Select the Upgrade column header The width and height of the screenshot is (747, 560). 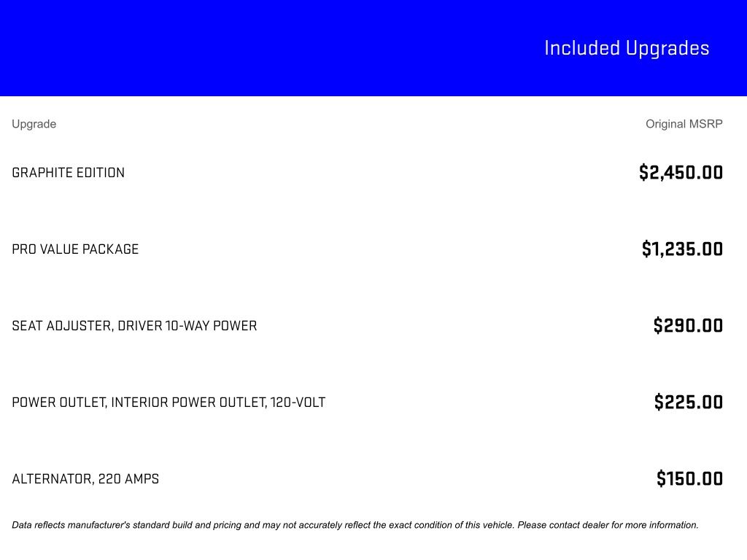tap(34, 124)
